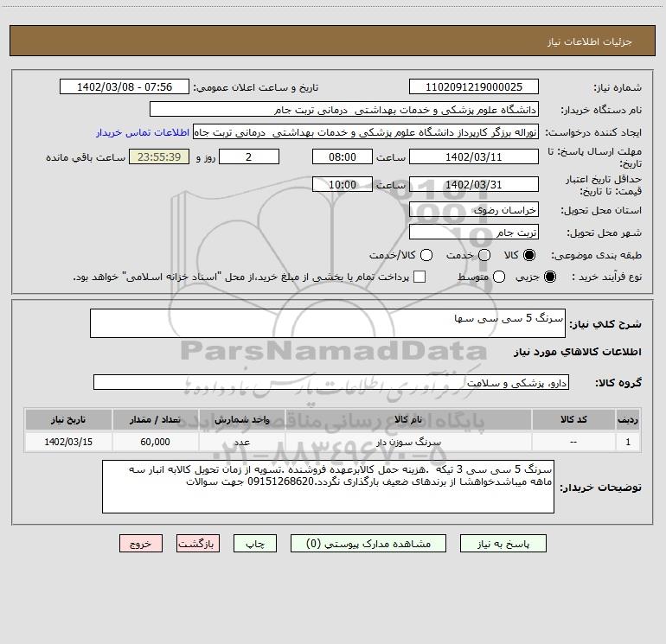Click the شهر محل تحویل label

605,233
